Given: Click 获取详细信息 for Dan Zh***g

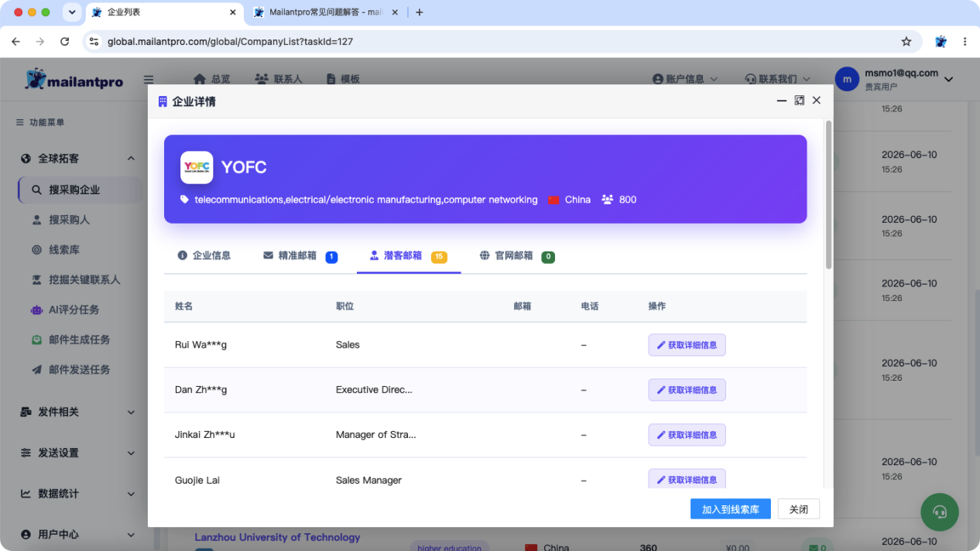Looking at the screenshot, I should (x=687, y=390).
